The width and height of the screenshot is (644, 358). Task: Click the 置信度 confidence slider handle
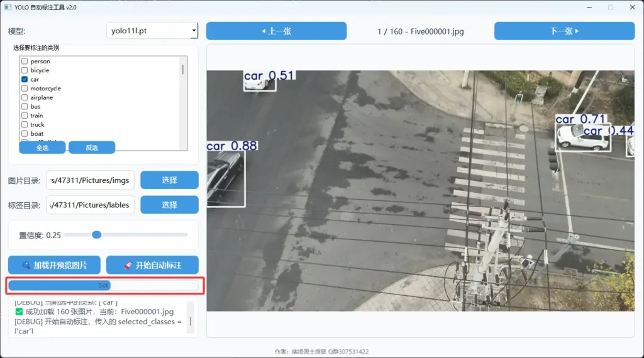(x=96, y=235)
